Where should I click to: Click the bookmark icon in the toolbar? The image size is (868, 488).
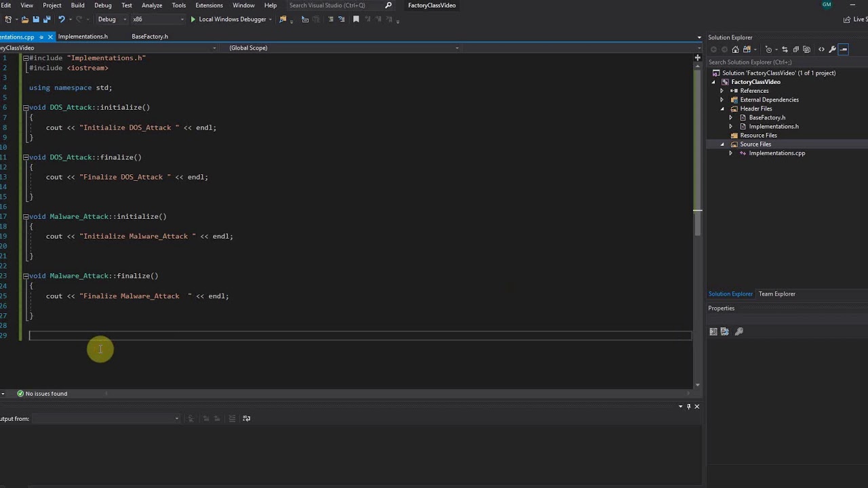(356, 19)
